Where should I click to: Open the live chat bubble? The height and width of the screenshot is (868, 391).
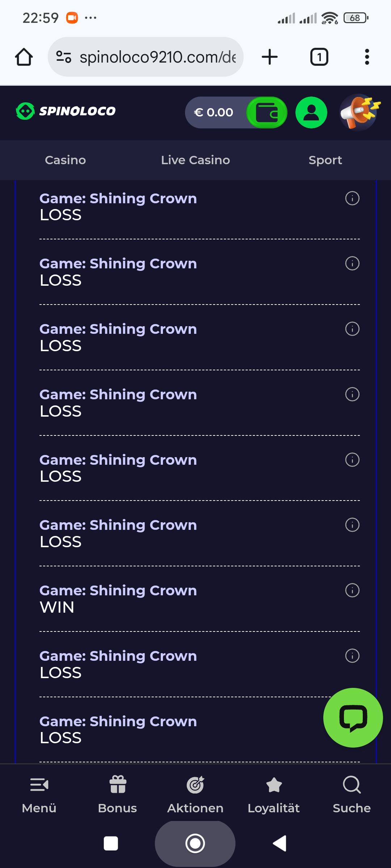pos(353,718)
